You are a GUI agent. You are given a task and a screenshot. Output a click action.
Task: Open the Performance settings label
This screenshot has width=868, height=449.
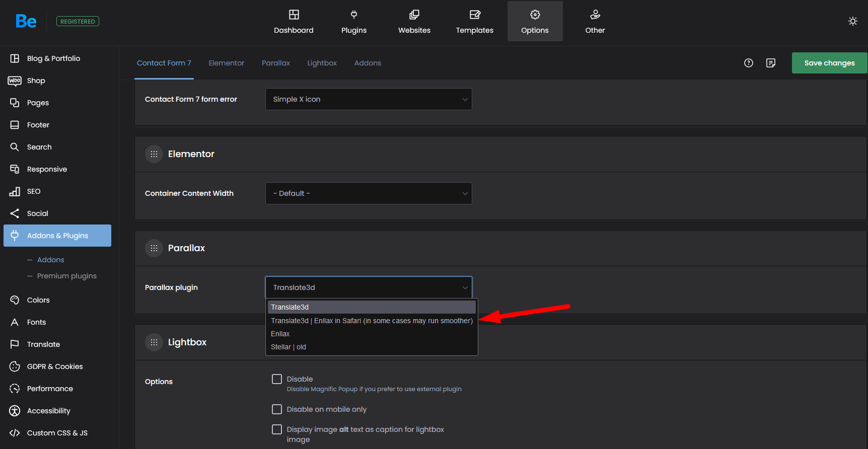coord(50,389)
